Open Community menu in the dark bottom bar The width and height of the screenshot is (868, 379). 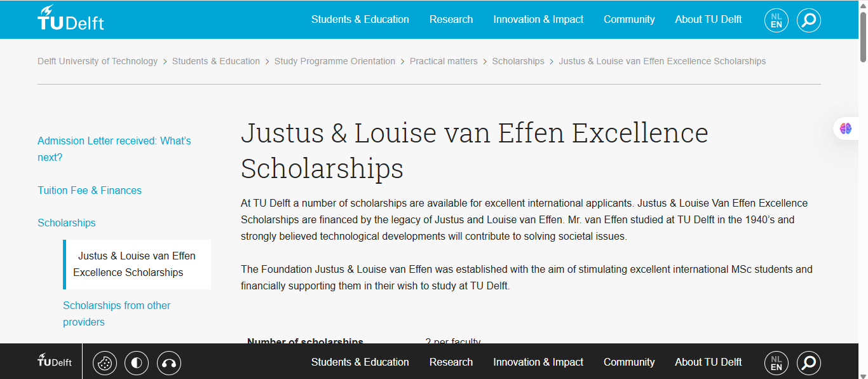click(629, 362)
